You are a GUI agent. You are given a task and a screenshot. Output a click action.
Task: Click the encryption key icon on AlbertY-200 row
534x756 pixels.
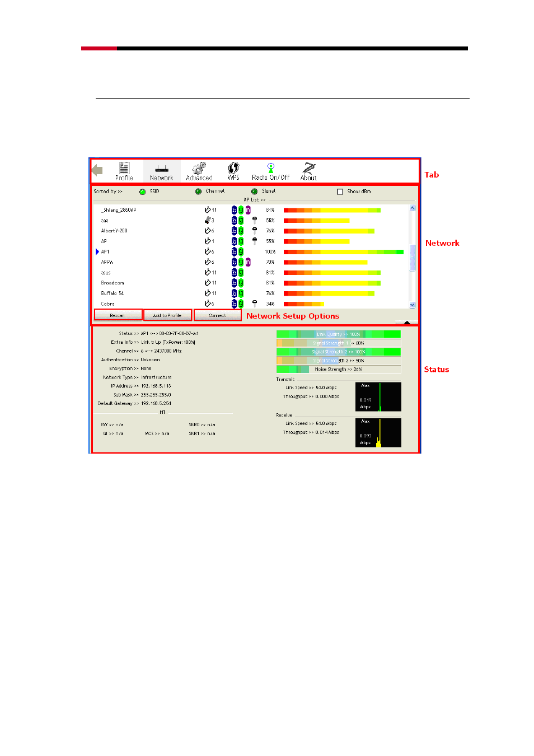255,231
